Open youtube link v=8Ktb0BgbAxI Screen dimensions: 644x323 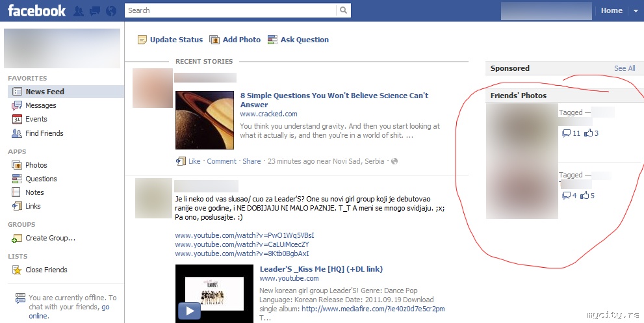click(x=242, y=253)
